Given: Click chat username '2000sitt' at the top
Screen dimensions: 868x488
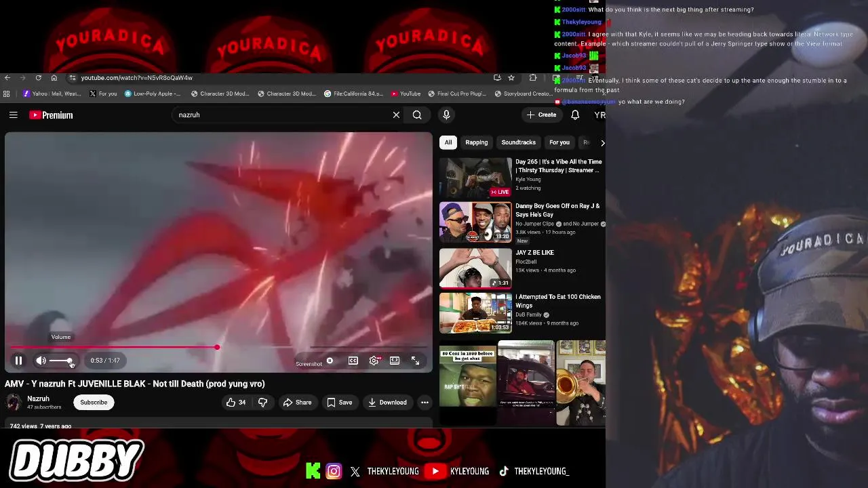Looking at the screenshot, I should click(x=573, y=9).
